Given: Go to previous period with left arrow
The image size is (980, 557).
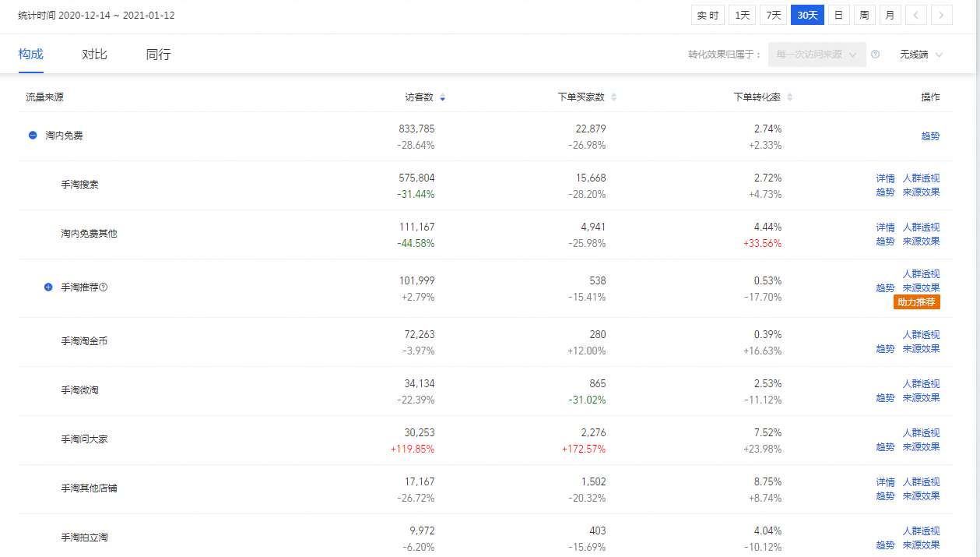Looking at the screenshot, I should (x=916, y=15).
